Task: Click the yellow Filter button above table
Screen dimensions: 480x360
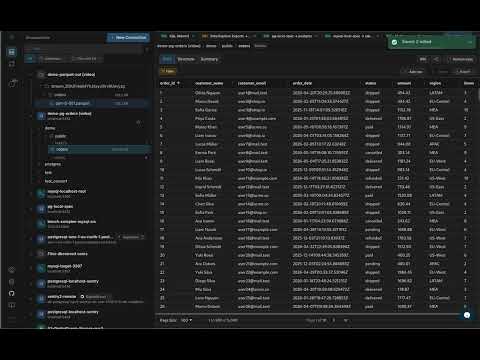Action: coord(168,71)
